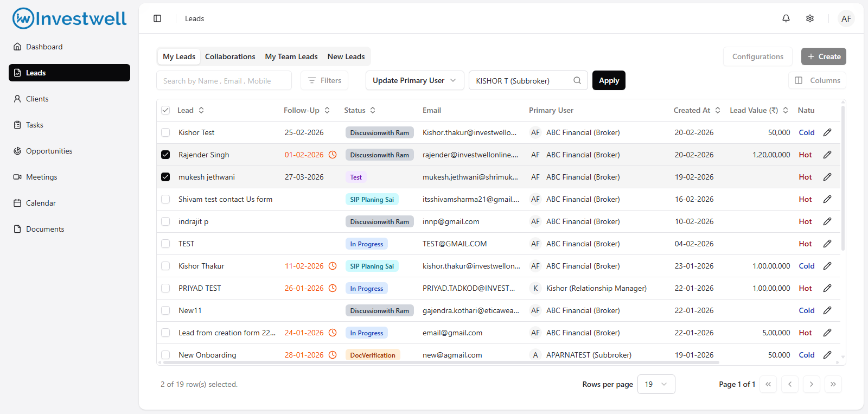Image resolution: width=868 pixels, height=414 pixels.
Task: Open Tasks in the sidebar
Action: (69, 125)
